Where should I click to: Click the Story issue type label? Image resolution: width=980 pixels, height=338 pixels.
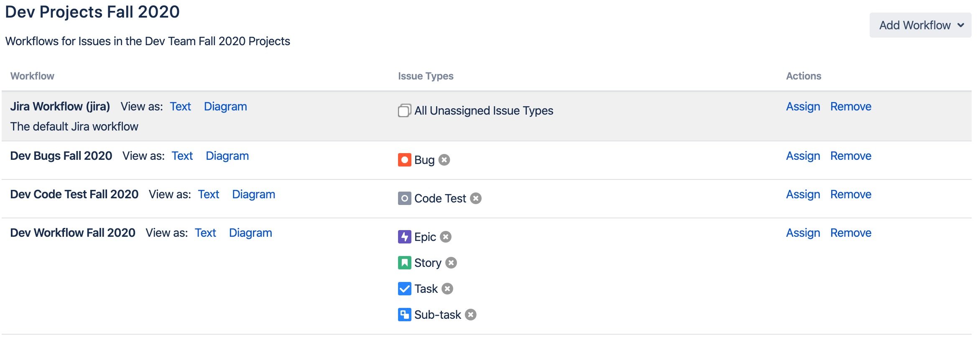pos(428,263)
